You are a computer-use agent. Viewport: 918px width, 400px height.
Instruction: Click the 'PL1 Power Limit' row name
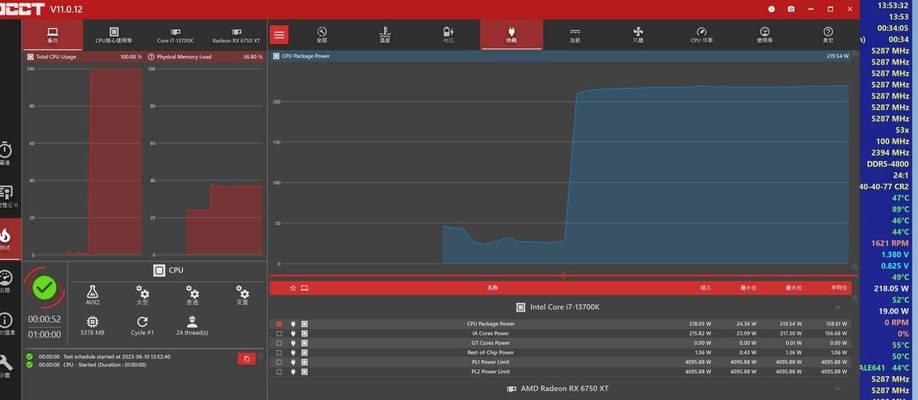coord(491,362)
